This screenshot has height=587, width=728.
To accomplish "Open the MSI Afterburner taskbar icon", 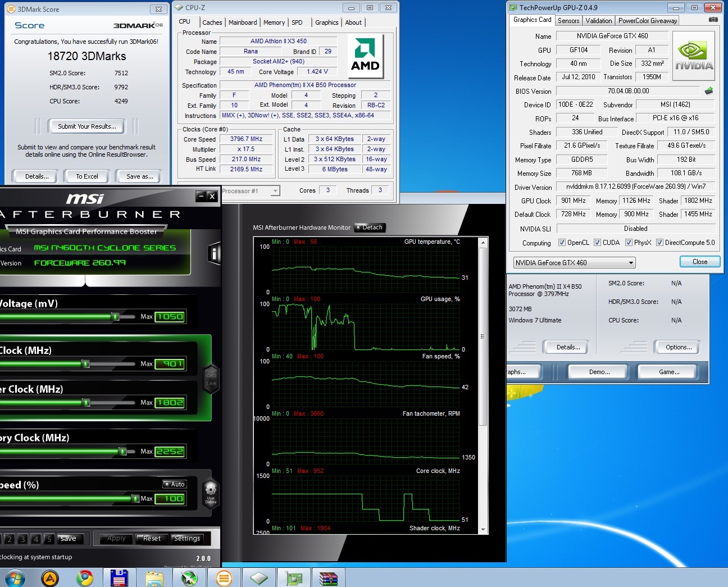I will point(189,578).
